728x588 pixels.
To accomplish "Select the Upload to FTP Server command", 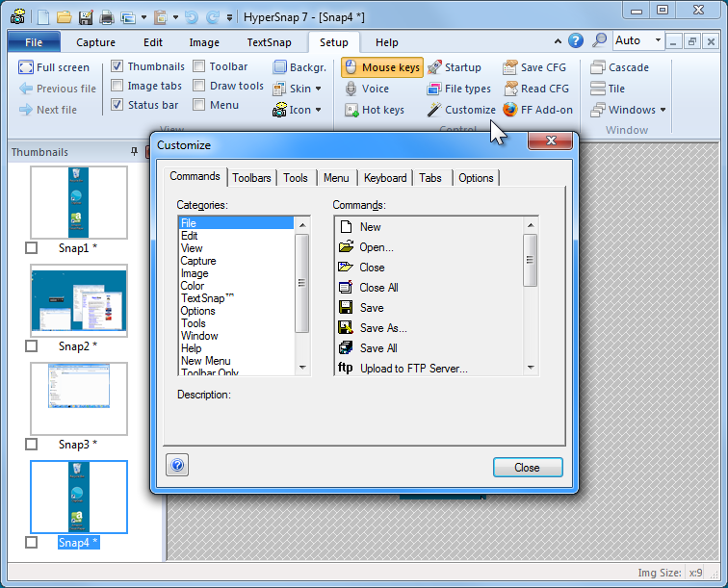I will pos(413,369).
